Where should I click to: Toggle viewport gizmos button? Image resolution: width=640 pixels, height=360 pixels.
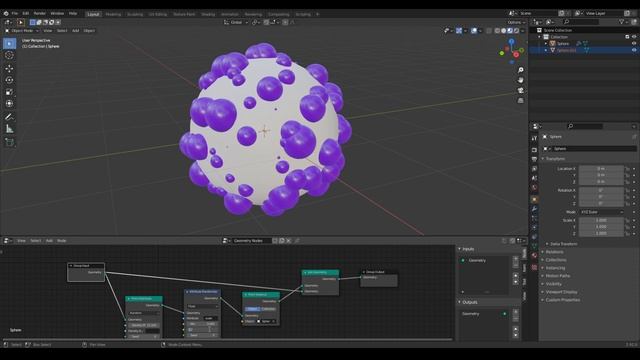pyautogui.click(x=459, y=31)
